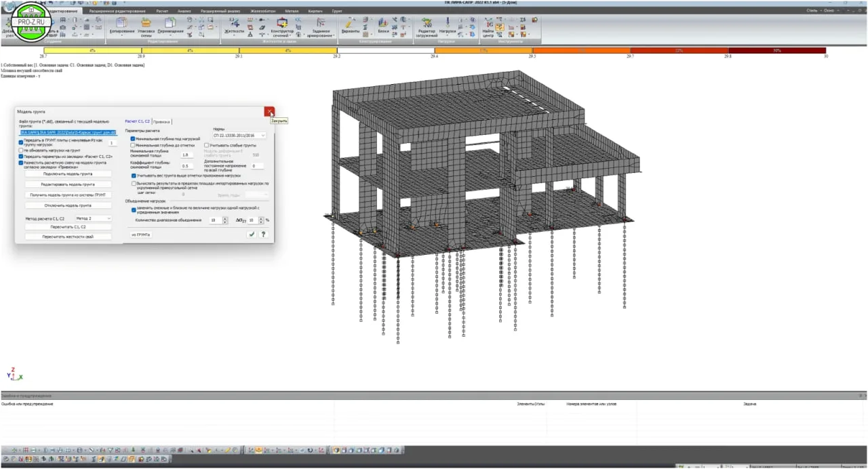Open the 'Метод 2' calculation method dropdown
Image resolution: width=868 pixels, height=469 pixels.
click(93, 218)
